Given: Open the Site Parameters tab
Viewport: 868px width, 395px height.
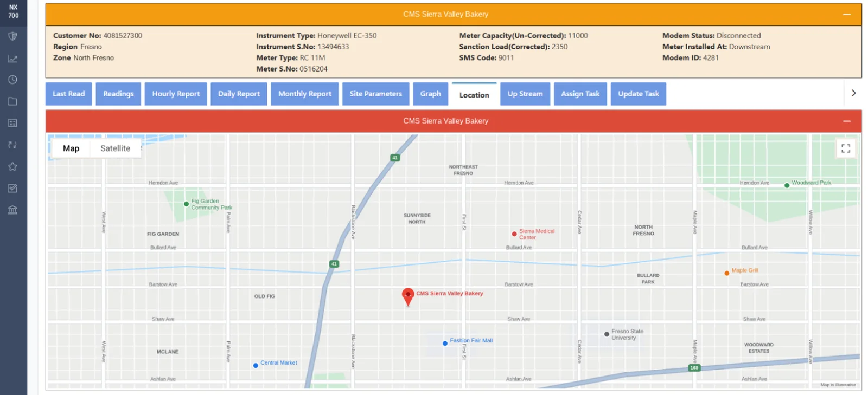Looking at the screenshot, I should pos(376,94).
